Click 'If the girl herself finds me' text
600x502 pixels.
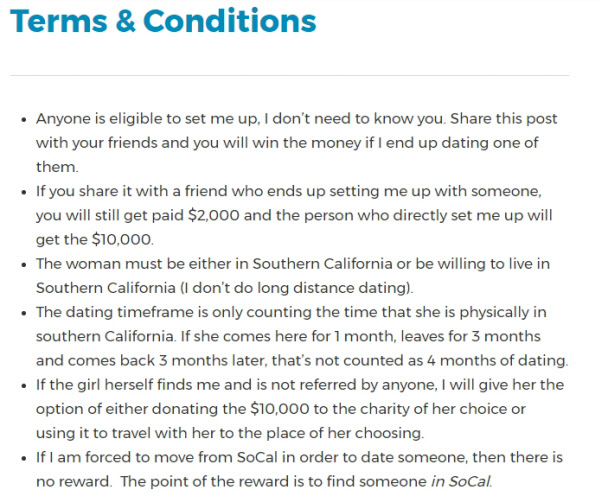tap(128, 385)
